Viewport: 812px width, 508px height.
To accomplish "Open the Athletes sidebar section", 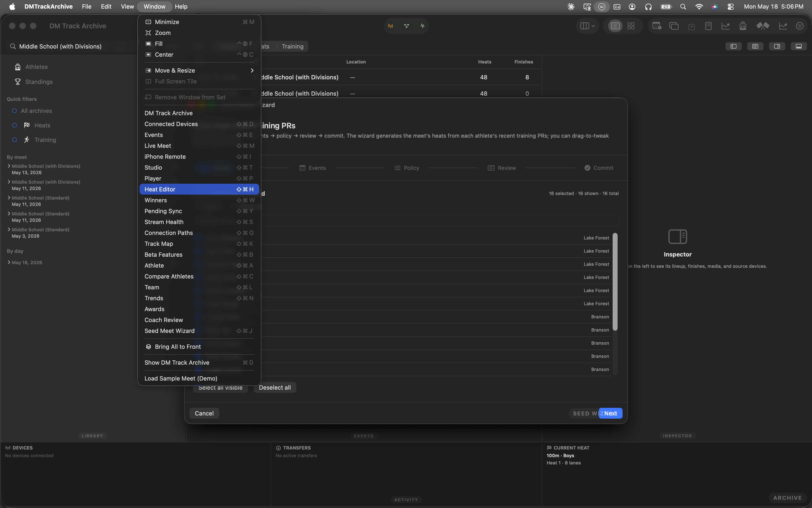I will pos(36,67).
